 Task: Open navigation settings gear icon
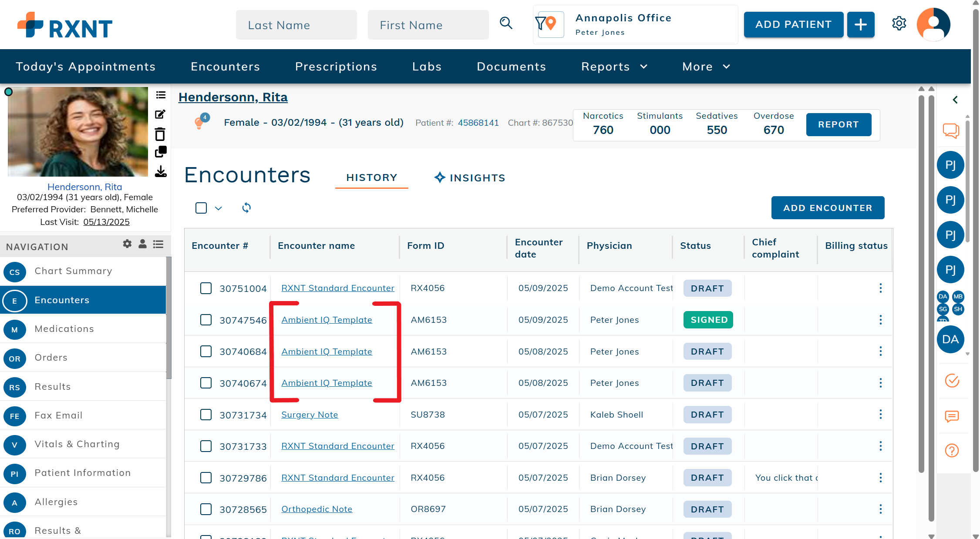point(127,244)
